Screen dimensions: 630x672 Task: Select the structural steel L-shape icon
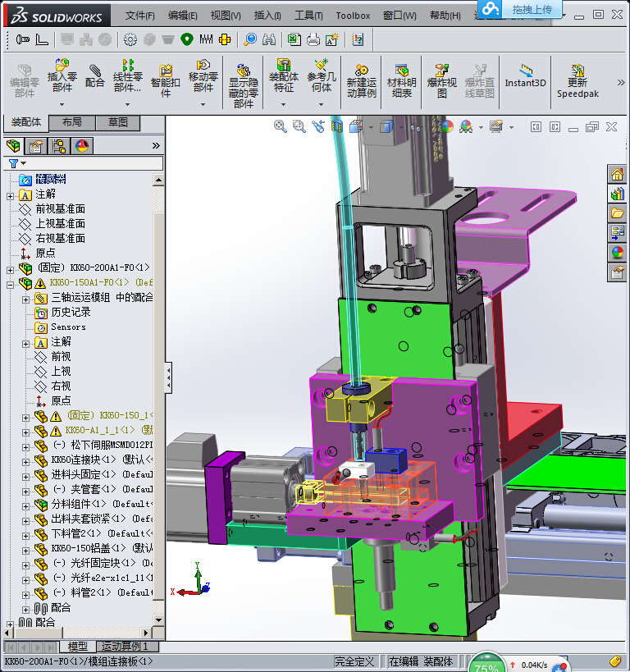(x=42, y=40)
